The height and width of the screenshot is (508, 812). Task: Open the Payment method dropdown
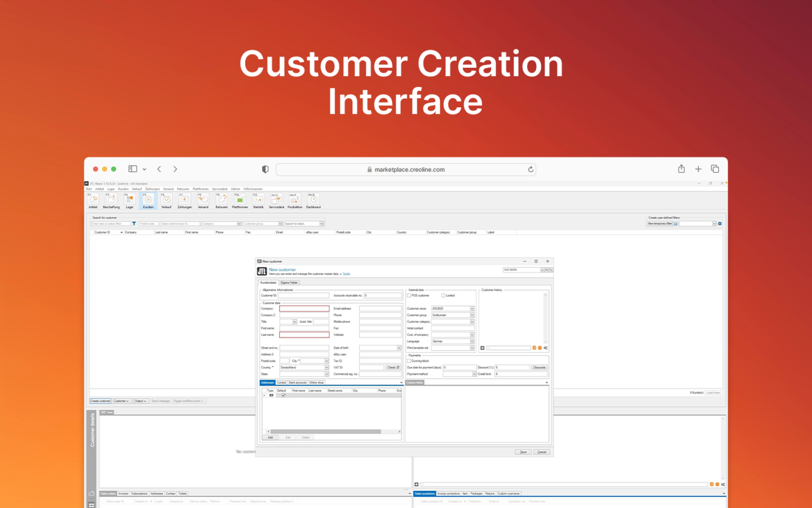tap(474, 374)
